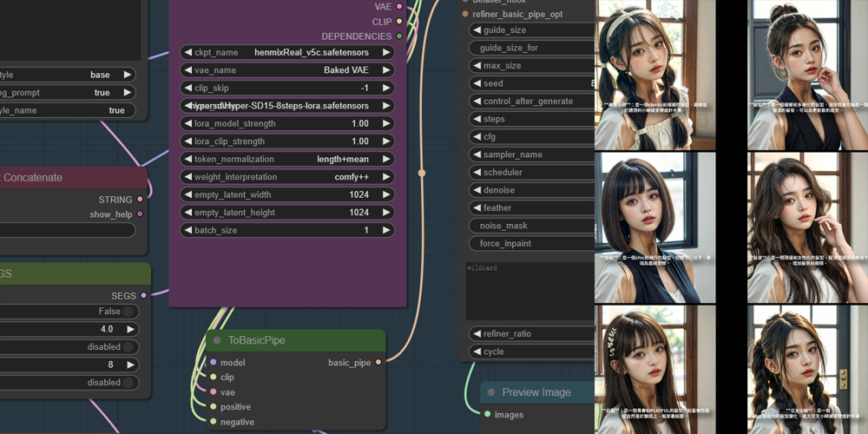This screenshot has width=868, height=434.
Task: Toggle the first disabled switch
Action: [x=128, y=347]
